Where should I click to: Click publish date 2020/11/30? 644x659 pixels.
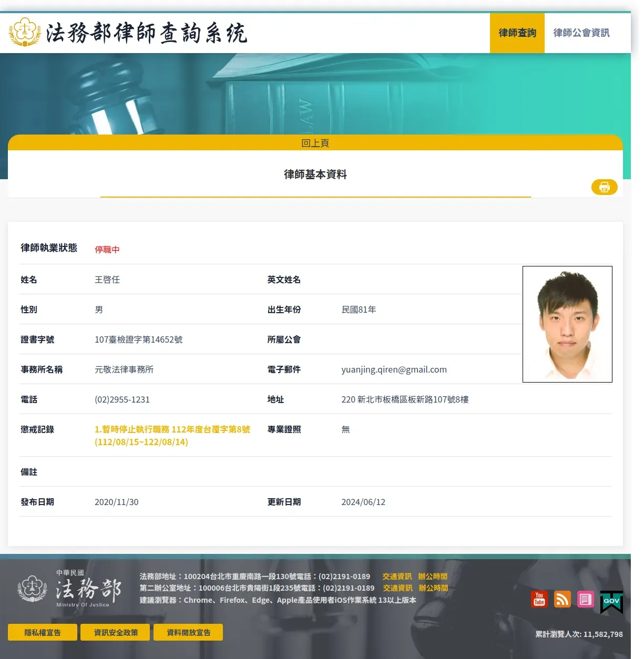point(116,502)
